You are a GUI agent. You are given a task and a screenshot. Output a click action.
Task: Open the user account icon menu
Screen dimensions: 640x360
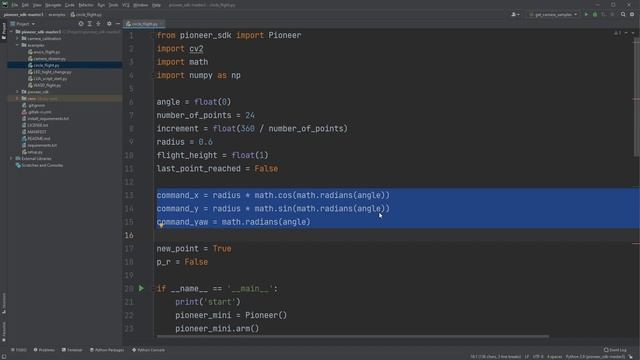click(x=515, y=14)
